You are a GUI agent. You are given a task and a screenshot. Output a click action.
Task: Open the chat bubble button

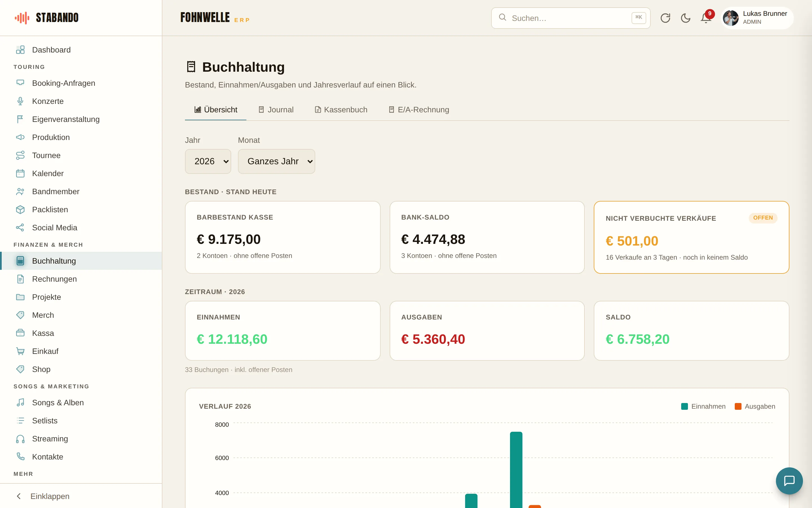789,480
